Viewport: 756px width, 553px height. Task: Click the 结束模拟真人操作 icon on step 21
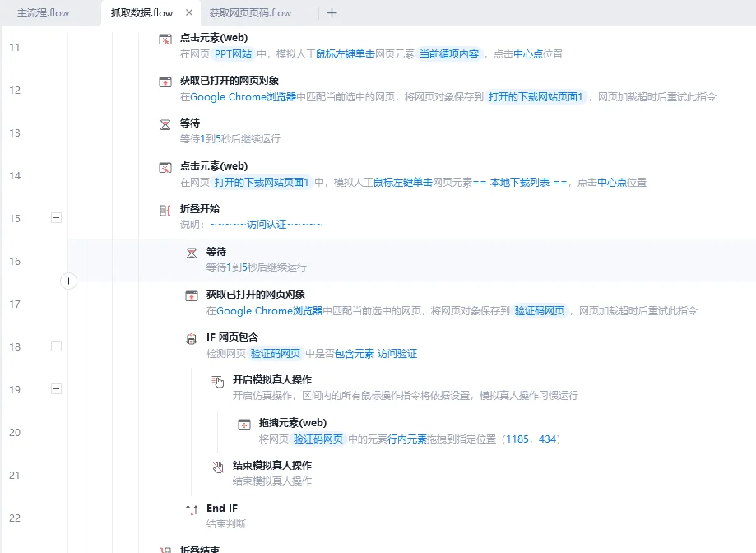(216, 466)
